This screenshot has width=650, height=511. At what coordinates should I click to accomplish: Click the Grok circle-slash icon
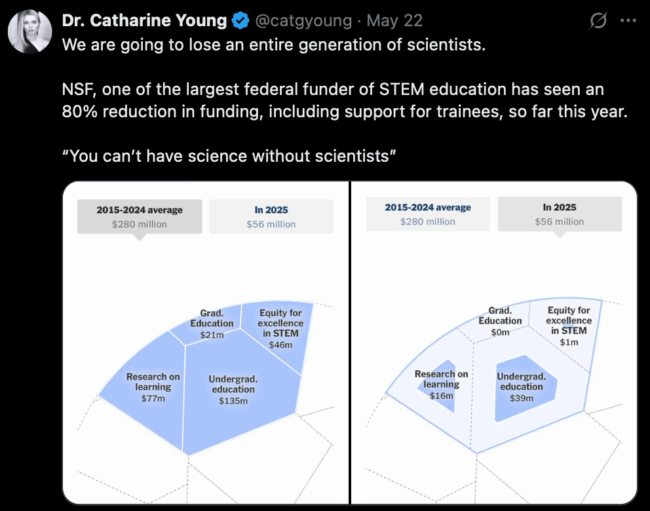[598, 20]
